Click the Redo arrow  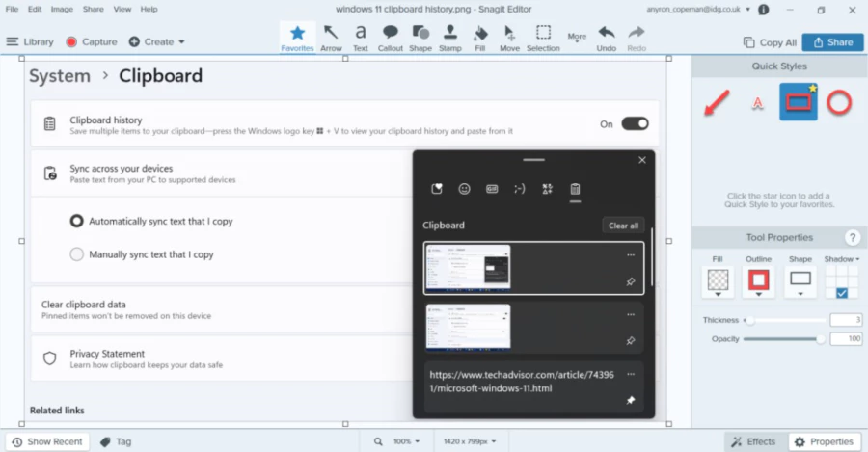pos(637,38)
